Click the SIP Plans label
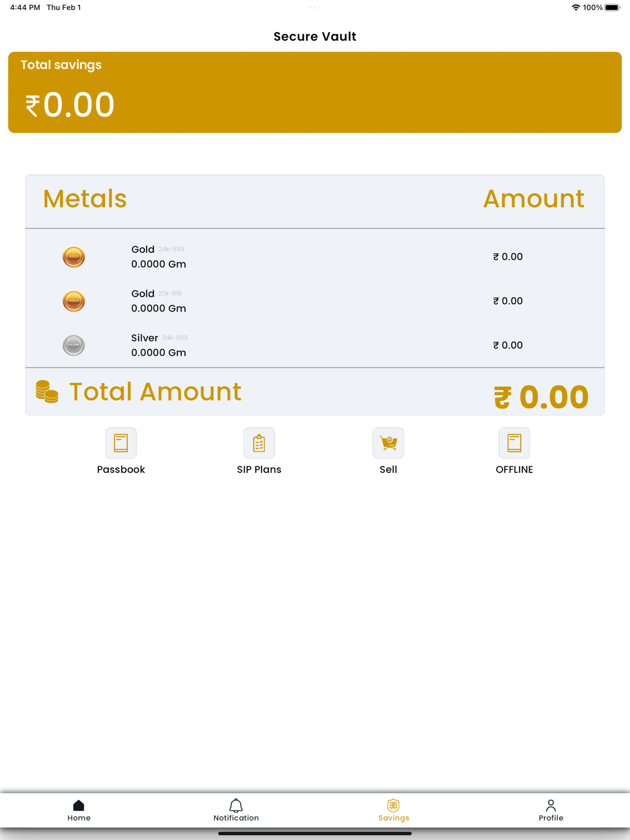 click(259, 470)
